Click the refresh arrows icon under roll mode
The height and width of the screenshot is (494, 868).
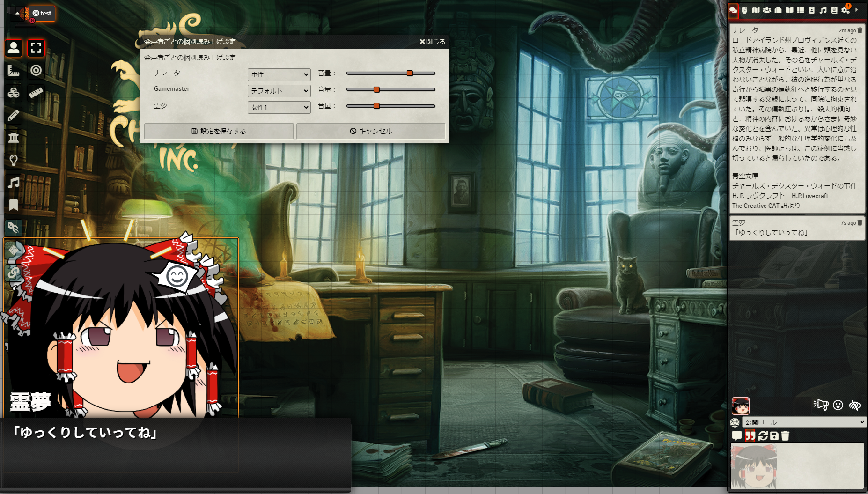763,436
